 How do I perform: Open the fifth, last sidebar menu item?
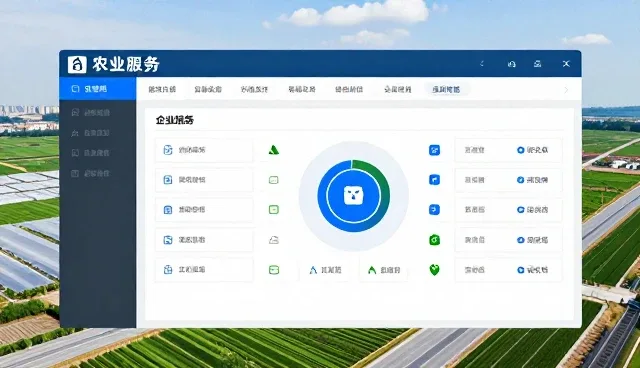98,173
